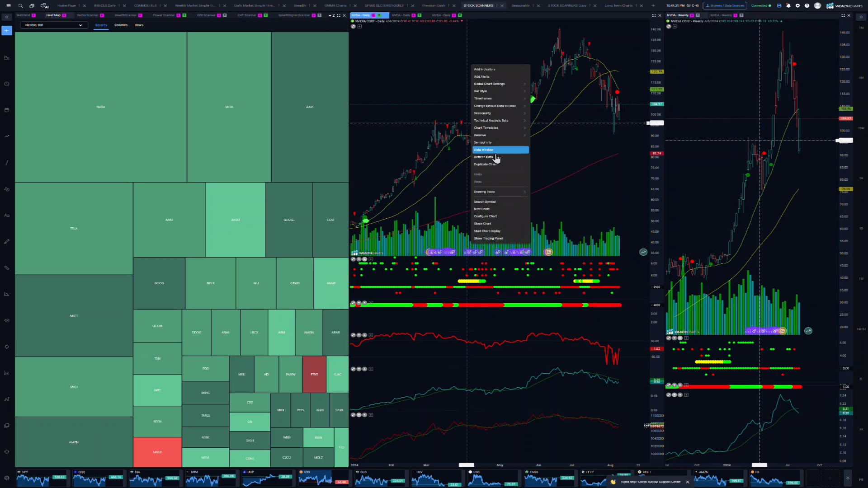Choose Add Indicators from context menu

point(500,70)
